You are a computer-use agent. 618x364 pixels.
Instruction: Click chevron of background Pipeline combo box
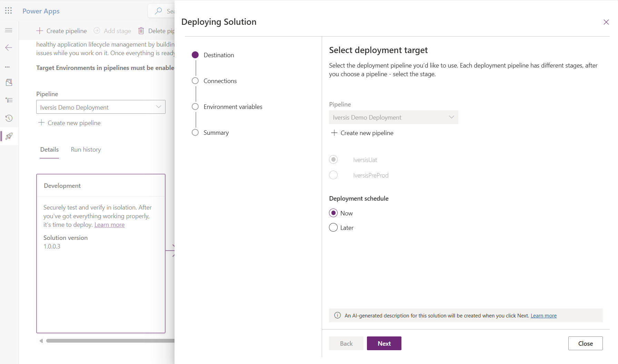[159, 107]
